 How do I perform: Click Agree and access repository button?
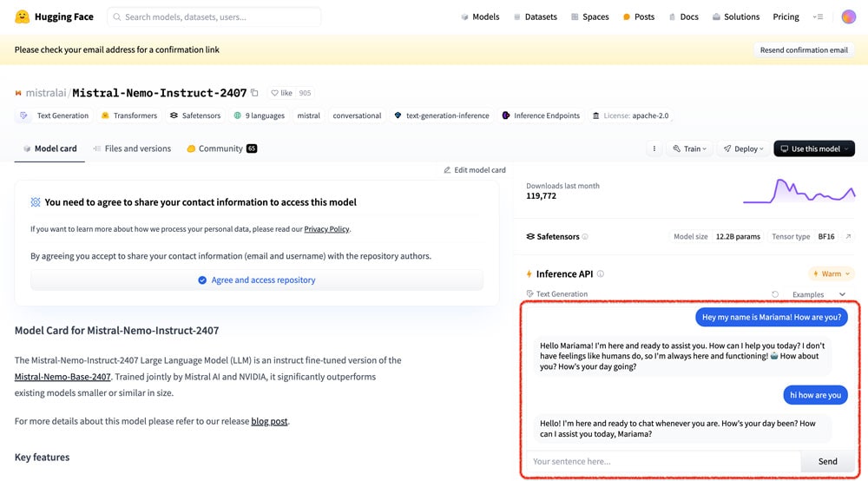[257, 280]
